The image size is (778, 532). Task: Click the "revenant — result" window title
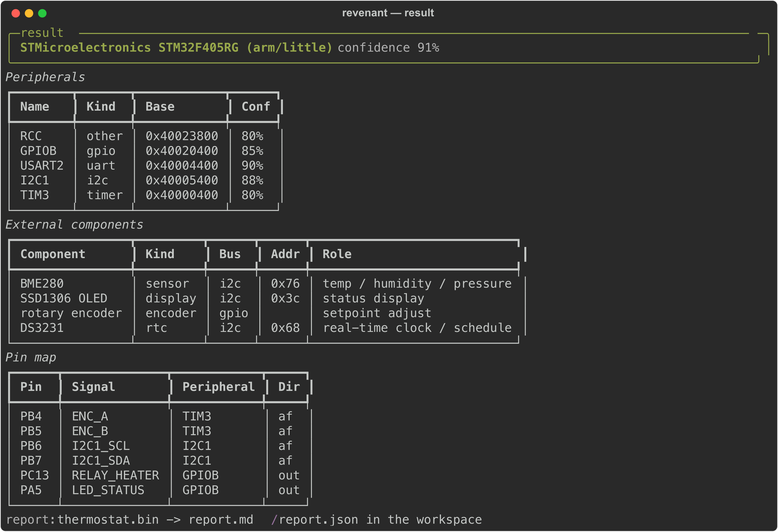pos(388,13)
